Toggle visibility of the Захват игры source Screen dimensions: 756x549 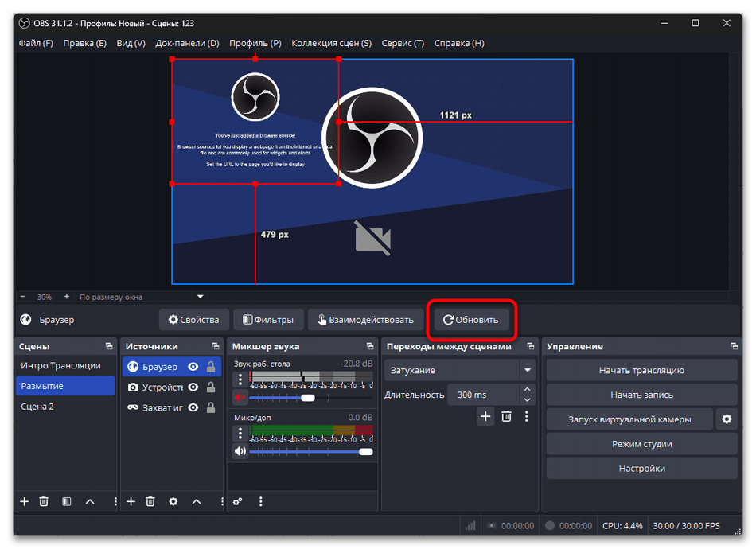(193, 407)
